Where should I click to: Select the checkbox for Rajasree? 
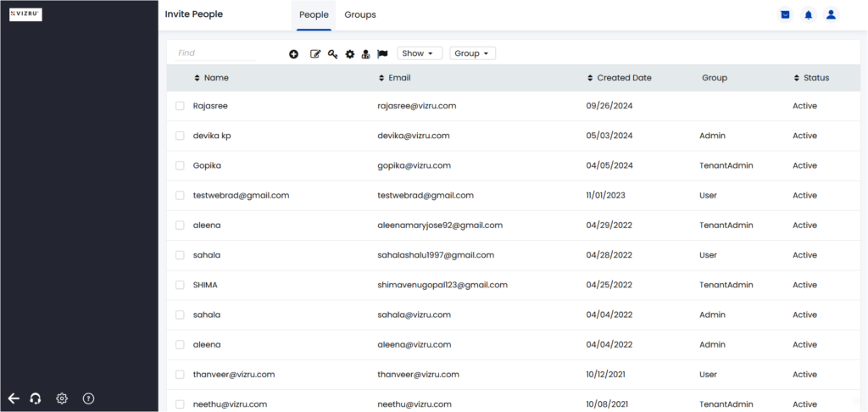tap(180, 106)
